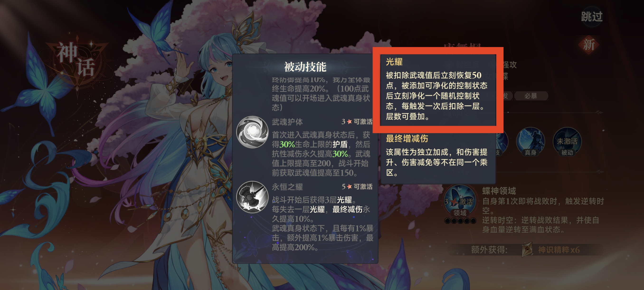Tap the 被动技能 panel header

[305, 67]
